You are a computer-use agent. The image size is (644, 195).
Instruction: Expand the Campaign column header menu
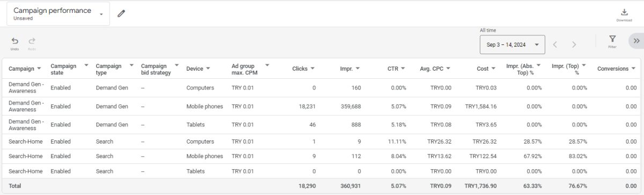tap(39, 69)
